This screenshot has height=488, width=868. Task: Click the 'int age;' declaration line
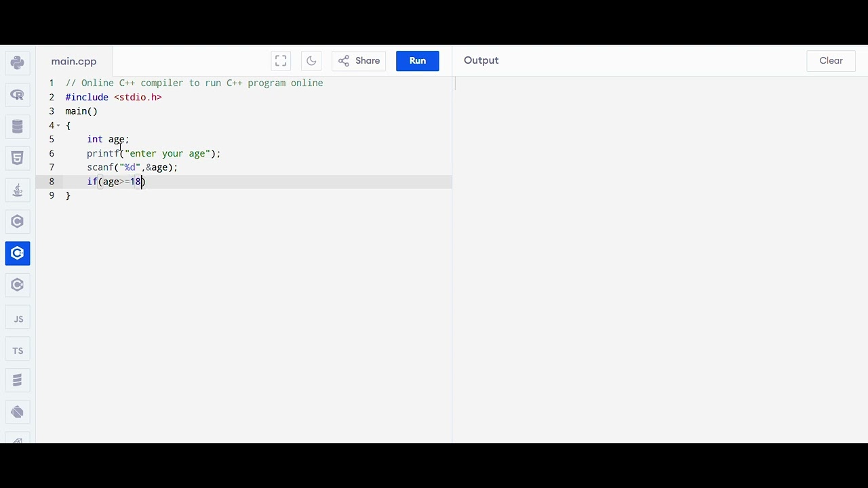click(x=108, y=139)
